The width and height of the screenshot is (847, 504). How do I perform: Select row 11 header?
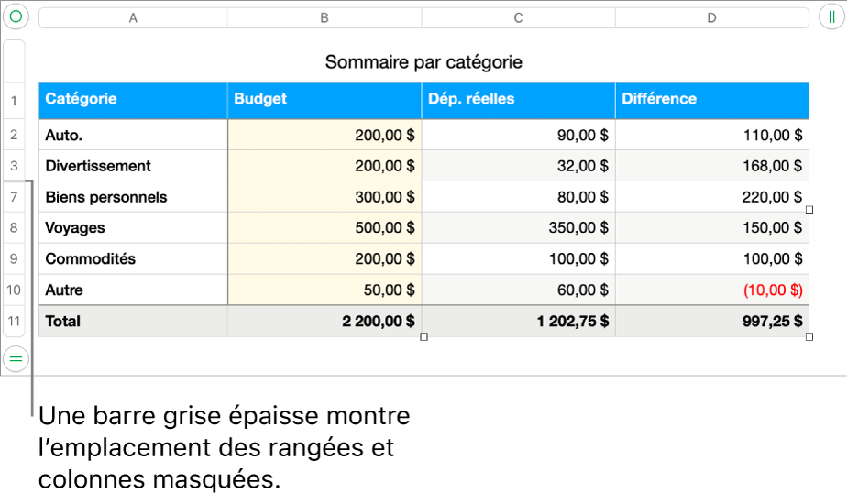tap(15, 322)
